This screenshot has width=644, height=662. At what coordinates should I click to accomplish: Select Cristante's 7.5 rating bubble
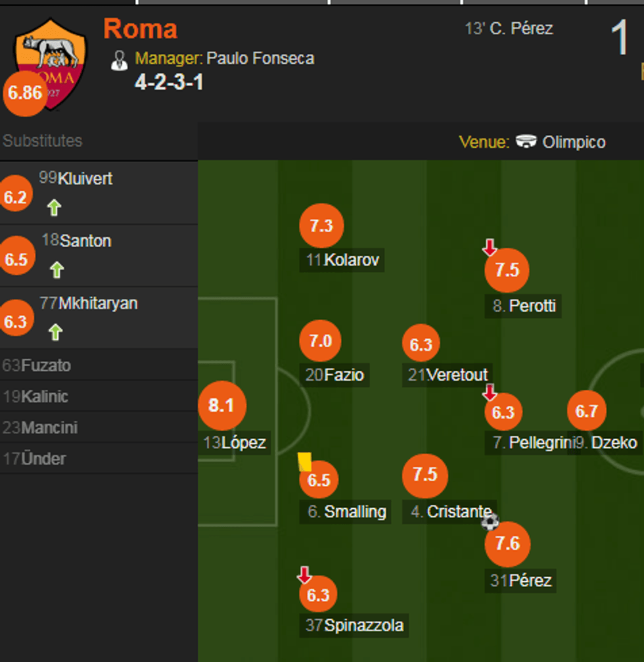(425, 475)
